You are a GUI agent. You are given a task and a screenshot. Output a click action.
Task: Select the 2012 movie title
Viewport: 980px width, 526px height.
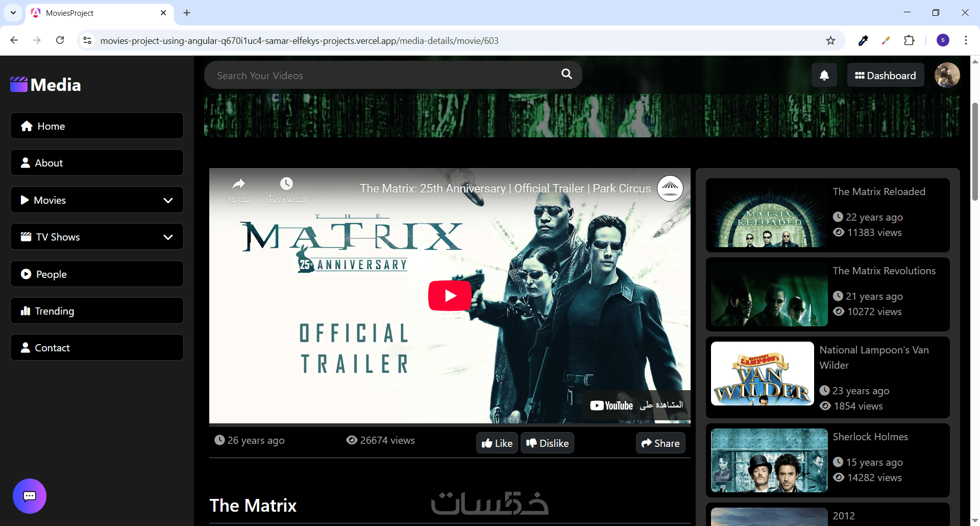tap(844, 516)
